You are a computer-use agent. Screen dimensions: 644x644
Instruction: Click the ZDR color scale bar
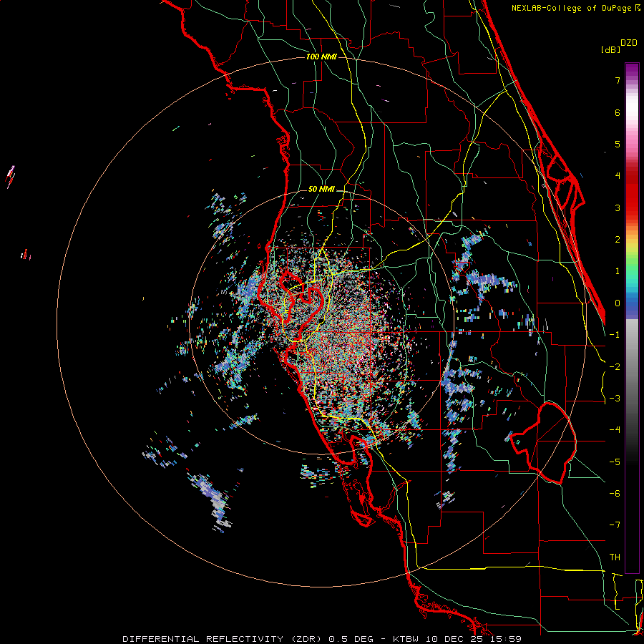coord(632,318)
